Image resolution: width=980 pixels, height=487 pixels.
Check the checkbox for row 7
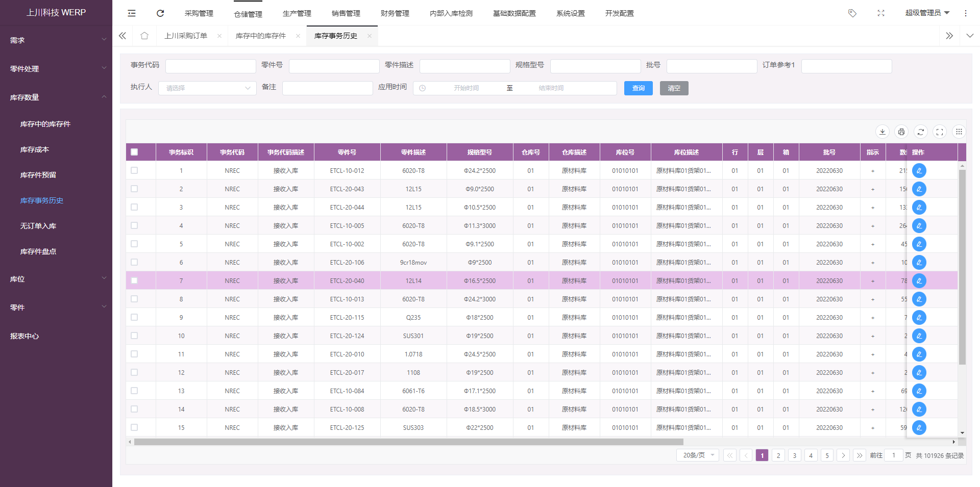point(134,280)
